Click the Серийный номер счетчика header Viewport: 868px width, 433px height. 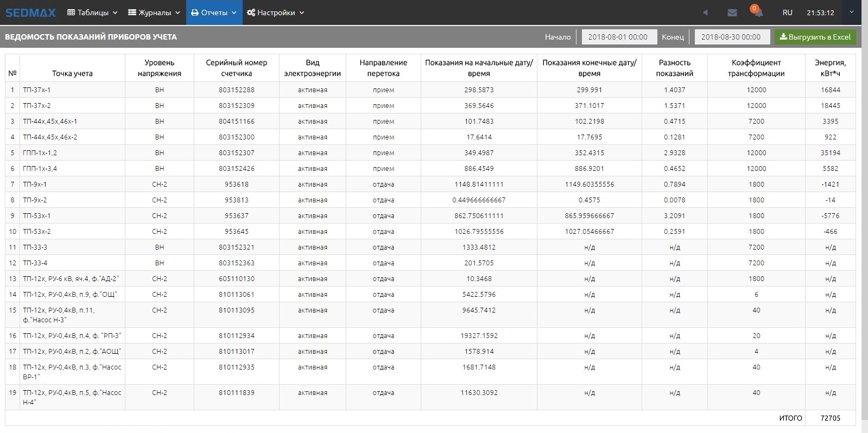pyautogui.click(x=236, y=68)
